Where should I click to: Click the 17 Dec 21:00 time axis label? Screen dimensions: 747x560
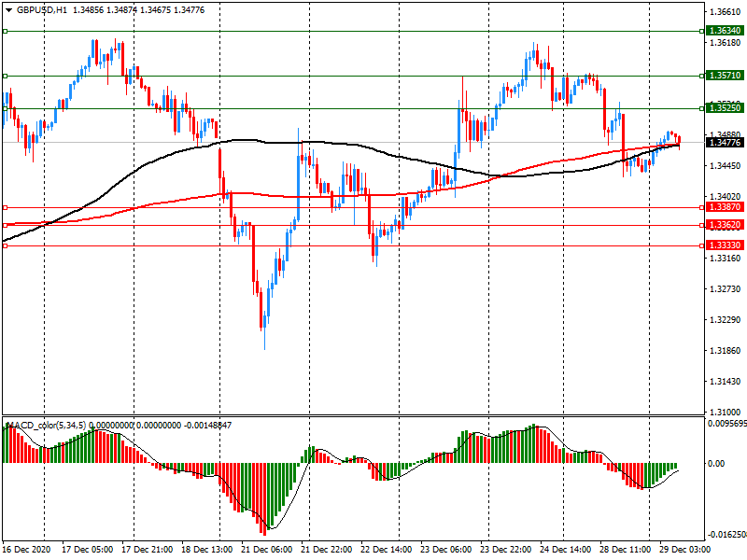(148, 550)
